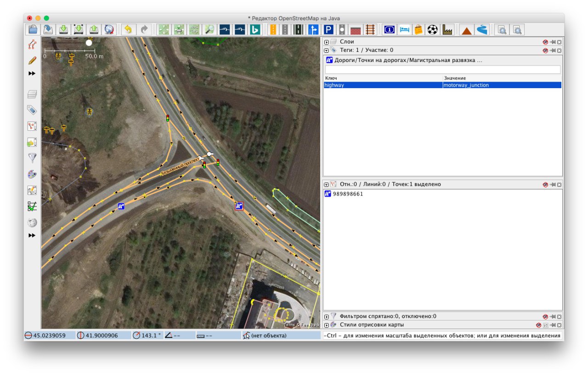Undo the last action
The width and height of the screenshot is (588, 375).
128,30
